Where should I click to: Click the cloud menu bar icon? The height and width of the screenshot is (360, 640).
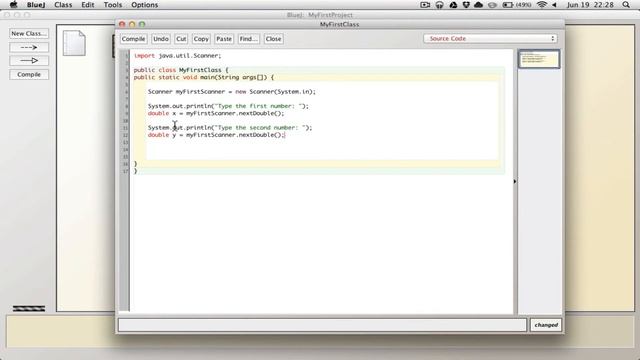point(479,5)
